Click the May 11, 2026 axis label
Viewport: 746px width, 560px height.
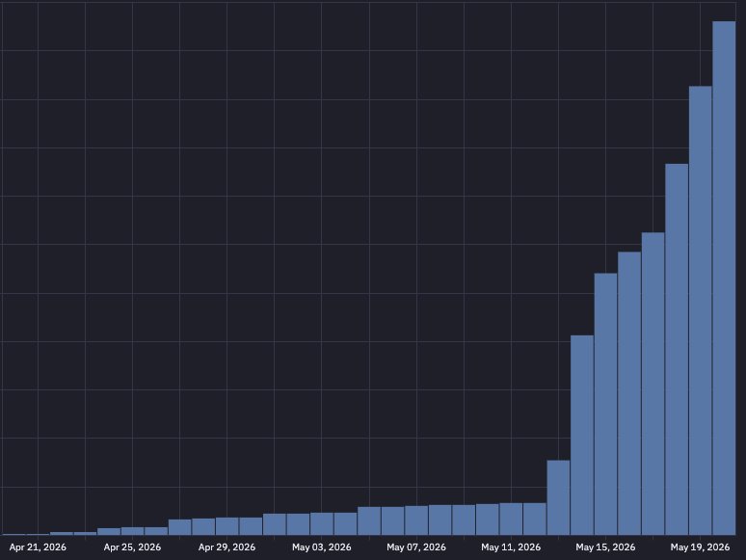511,547
